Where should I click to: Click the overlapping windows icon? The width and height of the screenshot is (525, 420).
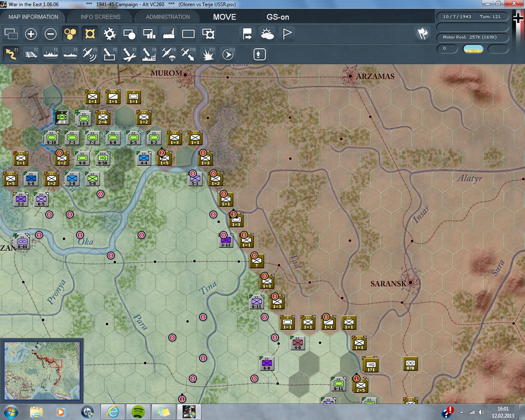[11, 34]
